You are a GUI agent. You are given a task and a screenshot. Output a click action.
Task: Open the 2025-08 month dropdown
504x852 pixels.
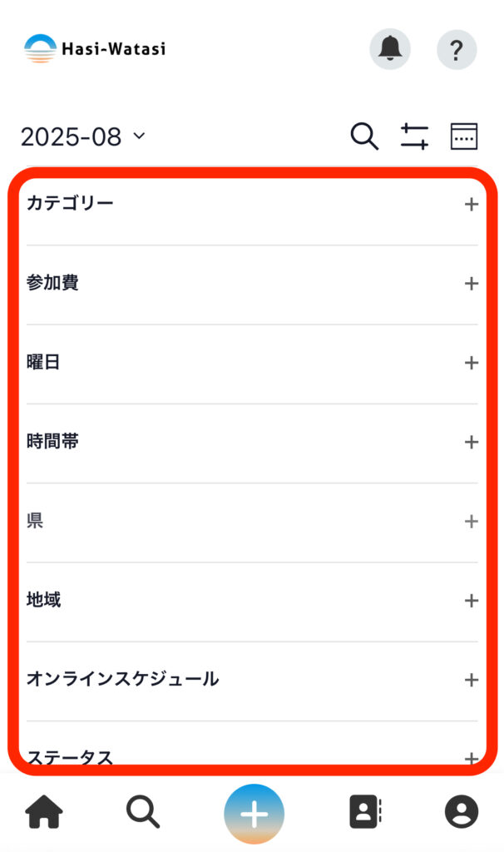(x=83, y=136)
